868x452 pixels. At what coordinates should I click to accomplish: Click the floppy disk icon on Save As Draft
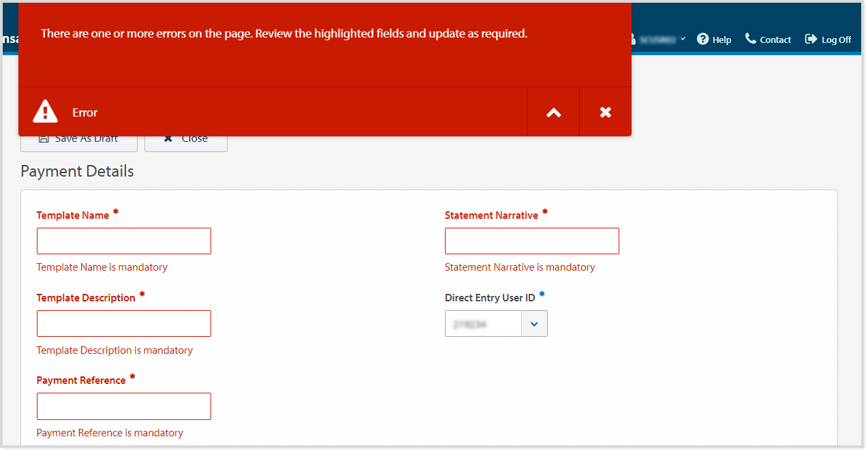point(44,139)
